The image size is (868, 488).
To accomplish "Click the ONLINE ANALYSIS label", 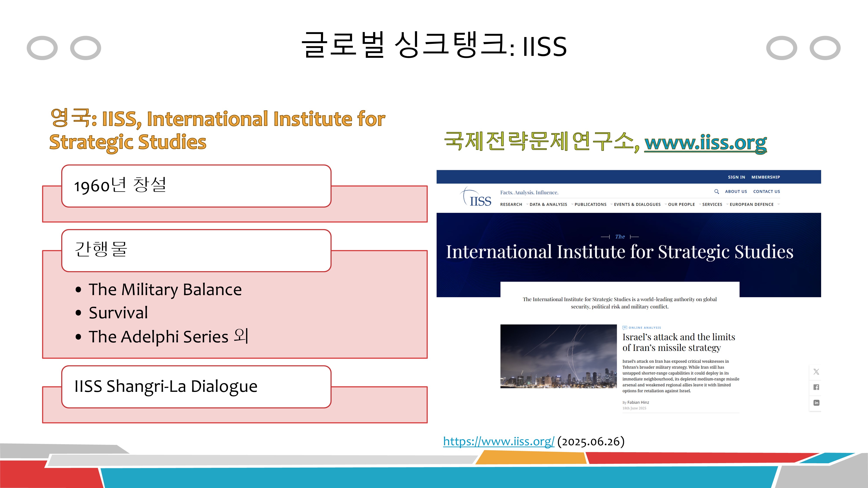I will pyautogui.click(x=644, y=328).
